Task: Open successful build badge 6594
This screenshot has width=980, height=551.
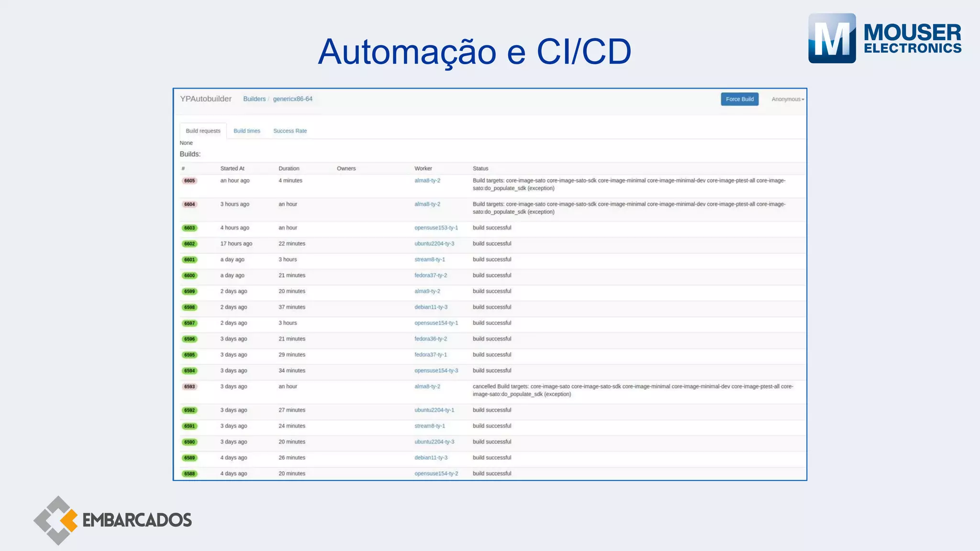Action: pos(189,371)
